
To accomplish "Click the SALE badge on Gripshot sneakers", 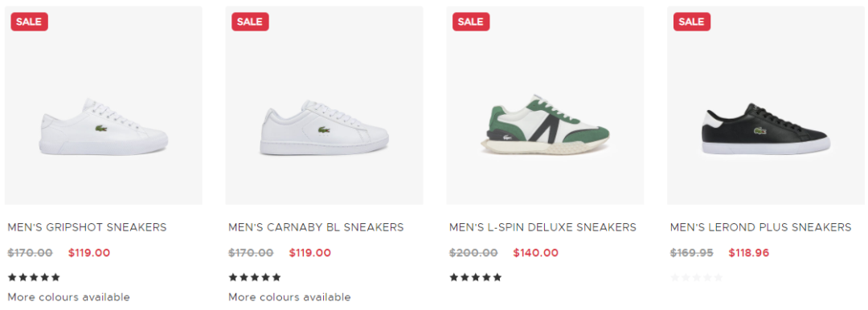I will [30, 22].
